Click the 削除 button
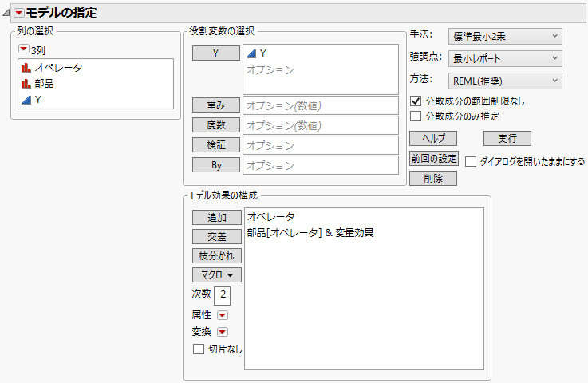 [x=433, y=179]
